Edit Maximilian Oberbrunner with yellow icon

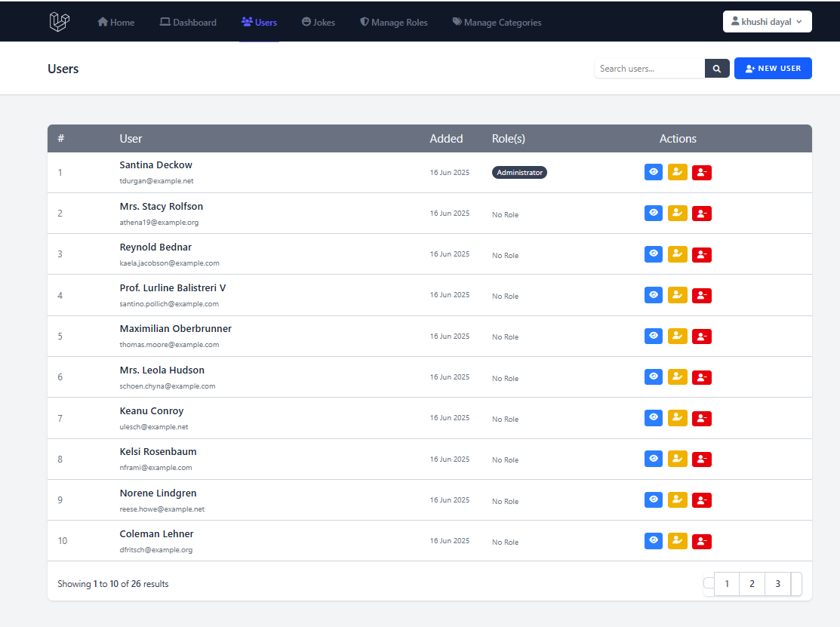click(x=678, y=336)
